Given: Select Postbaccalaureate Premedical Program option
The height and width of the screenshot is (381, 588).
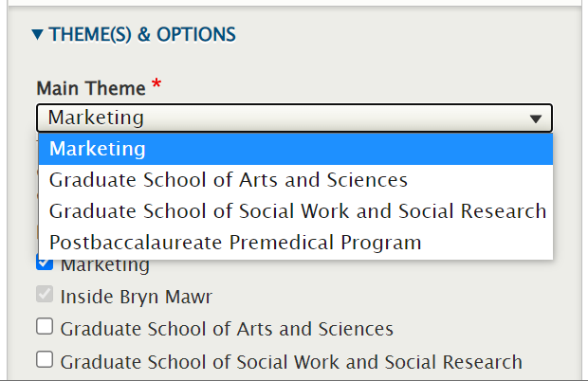Looking at the screenshot, I should click(x=234, y=242).
